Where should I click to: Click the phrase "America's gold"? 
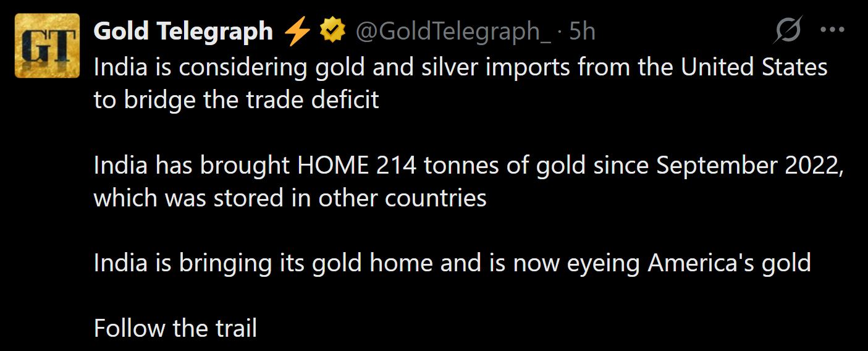[729, 263]
